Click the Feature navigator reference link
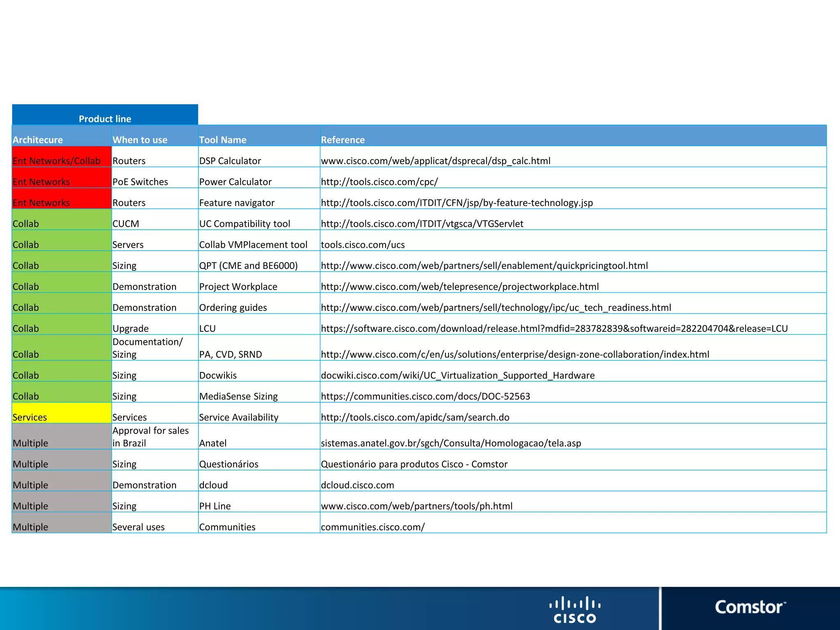 pos(457,203)
